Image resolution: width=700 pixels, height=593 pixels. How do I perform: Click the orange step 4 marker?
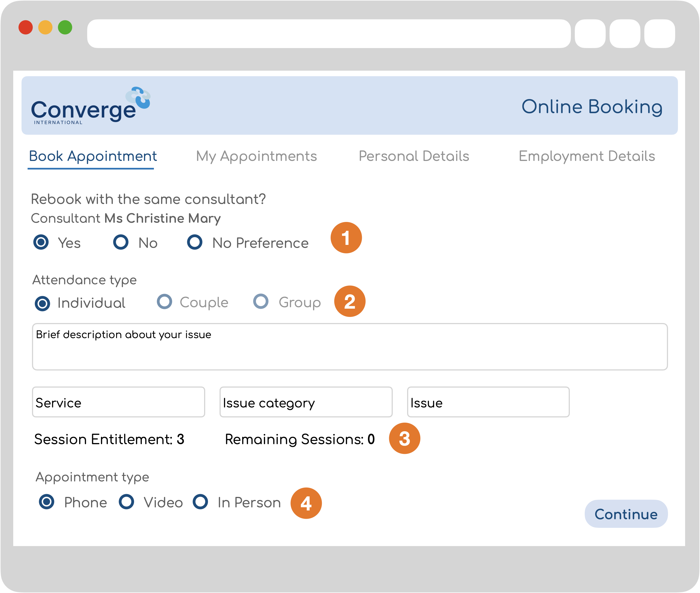click(306, 503)
